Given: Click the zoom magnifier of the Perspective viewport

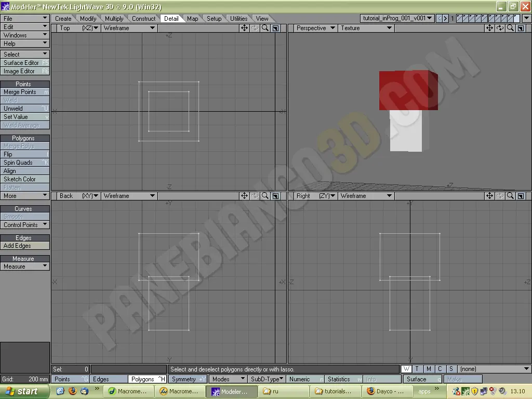Looking at the screenshot, I should click(x=511, y=28).
